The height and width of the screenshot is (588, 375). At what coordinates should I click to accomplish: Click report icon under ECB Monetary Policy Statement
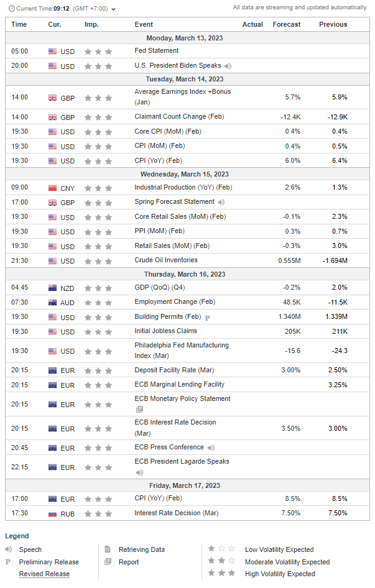139,409
